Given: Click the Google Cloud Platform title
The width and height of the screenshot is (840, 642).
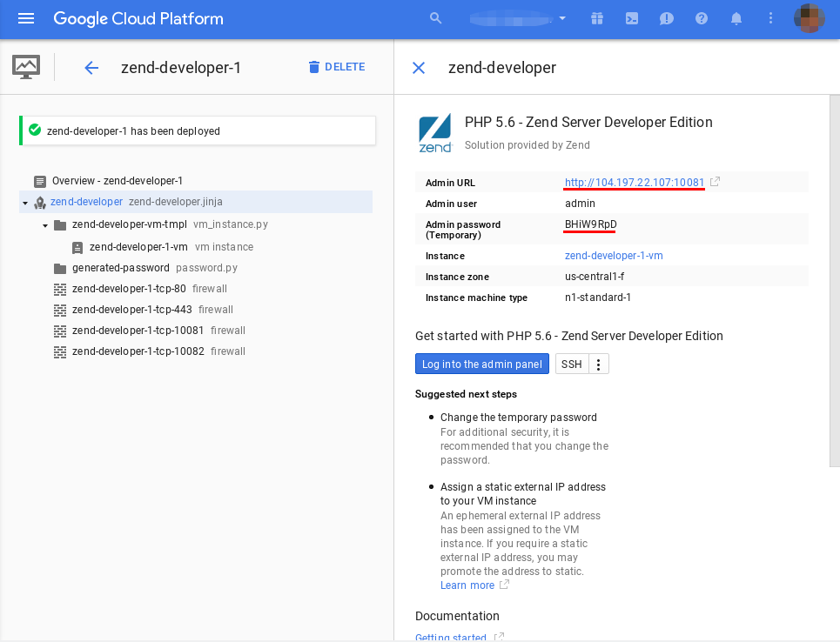Looking at the screenshot, I should pyautogui.click(x=138, y=19).
